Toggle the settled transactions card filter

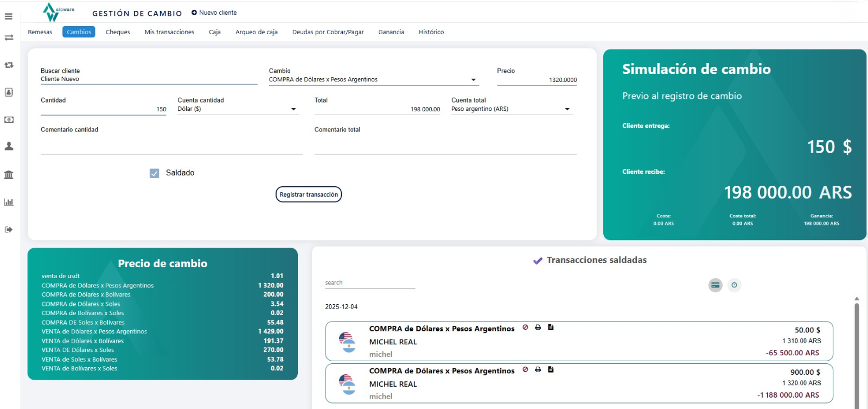[716, 285]
